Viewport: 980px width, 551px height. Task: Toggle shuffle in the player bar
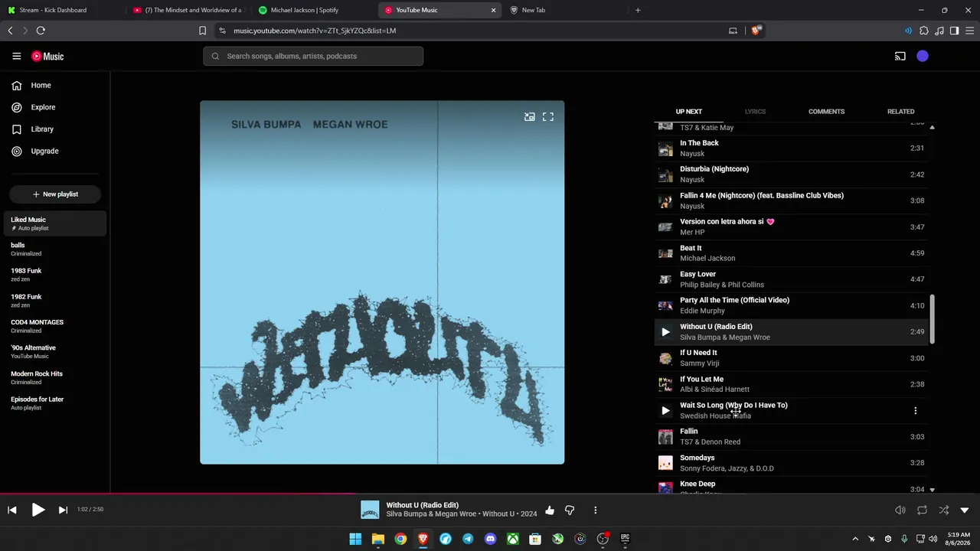943,510
